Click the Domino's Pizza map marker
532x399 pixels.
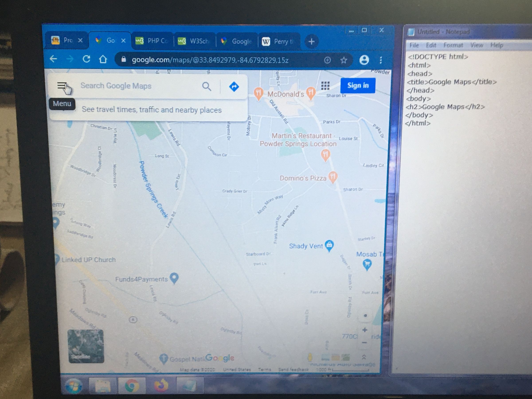(333, 177)
